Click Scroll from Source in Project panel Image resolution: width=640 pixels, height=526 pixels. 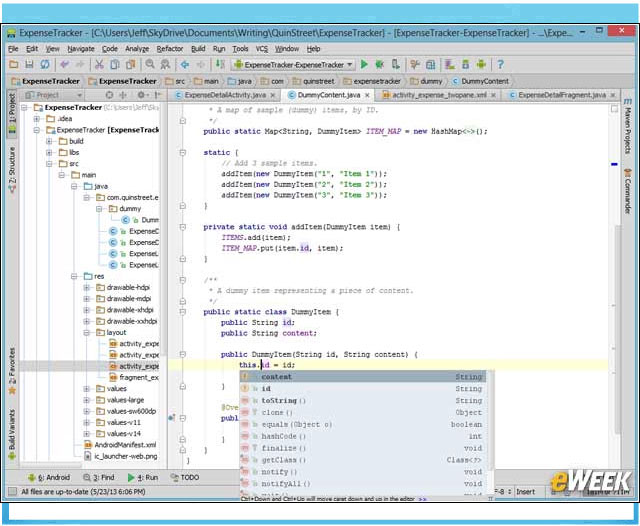(109, 95)
